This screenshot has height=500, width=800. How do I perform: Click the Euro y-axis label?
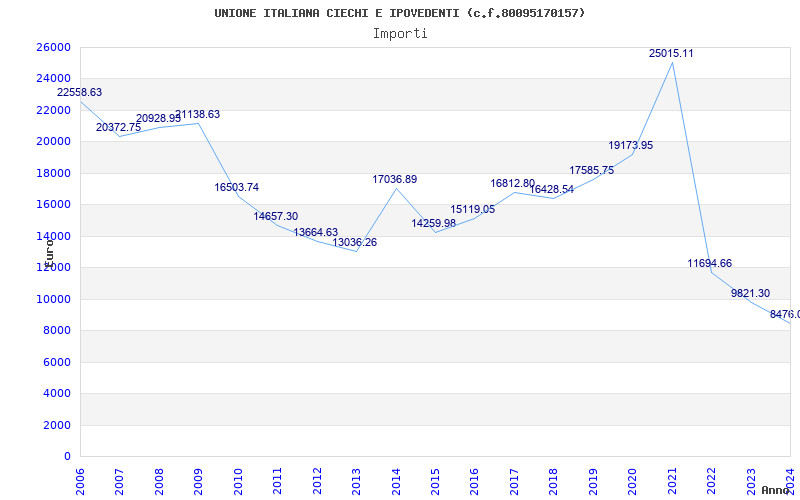pyautogui.click(x=49, y=253)
